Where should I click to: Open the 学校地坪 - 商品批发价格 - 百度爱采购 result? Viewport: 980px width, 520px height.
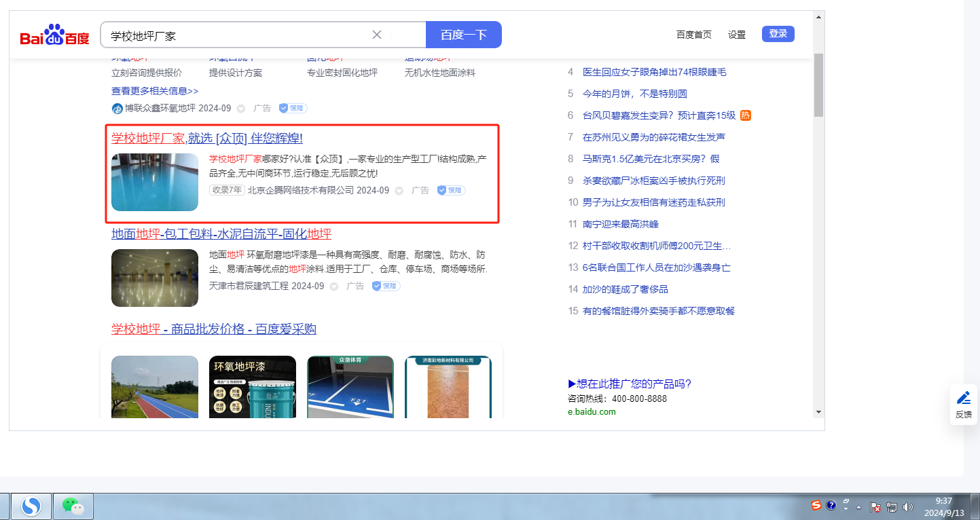click(x=214, y=329)
